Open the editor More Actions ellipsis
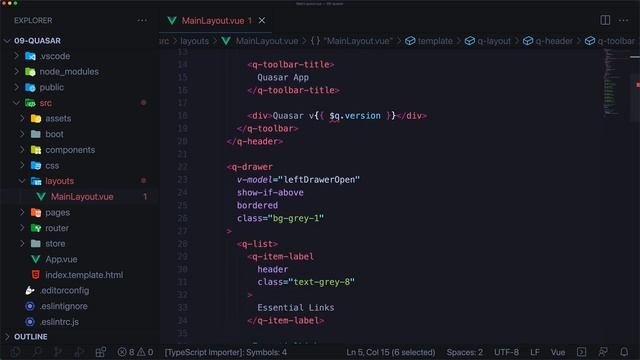 624,20
